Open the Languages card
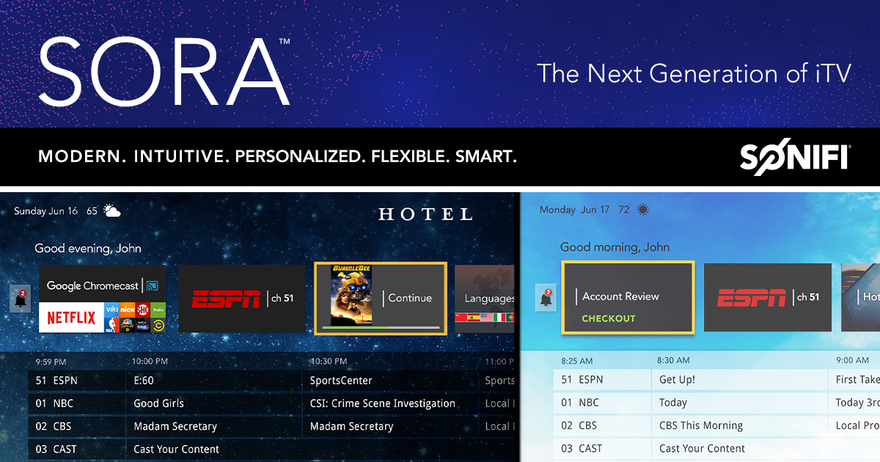Image resolution: width=880 pixels, height=462 pixels. pyautogui.click(x=484, y=299)
